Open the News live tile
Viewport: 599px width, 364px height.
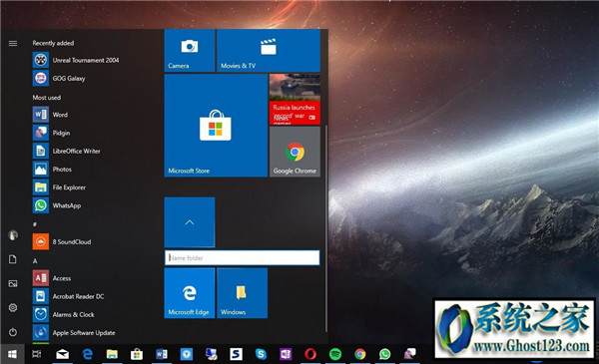coord(295,99)
